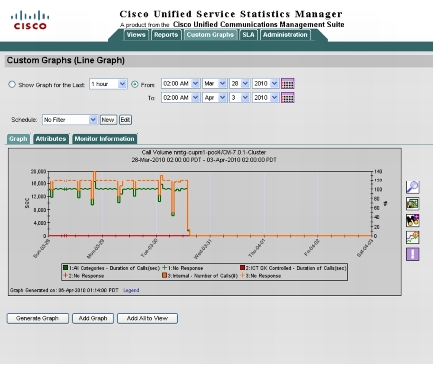Open the From year 2010 dropdown
Screen dimensions: 434x366
coord(265,84)
